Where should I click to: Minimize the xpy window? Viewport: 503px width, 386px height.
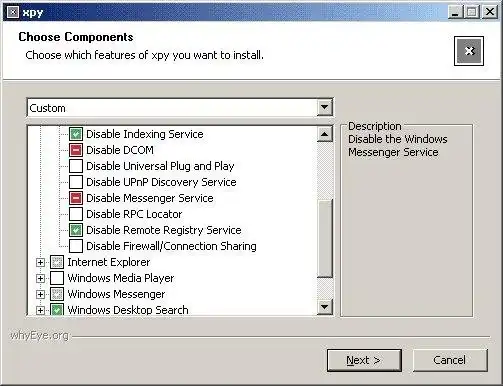[455, 12]
